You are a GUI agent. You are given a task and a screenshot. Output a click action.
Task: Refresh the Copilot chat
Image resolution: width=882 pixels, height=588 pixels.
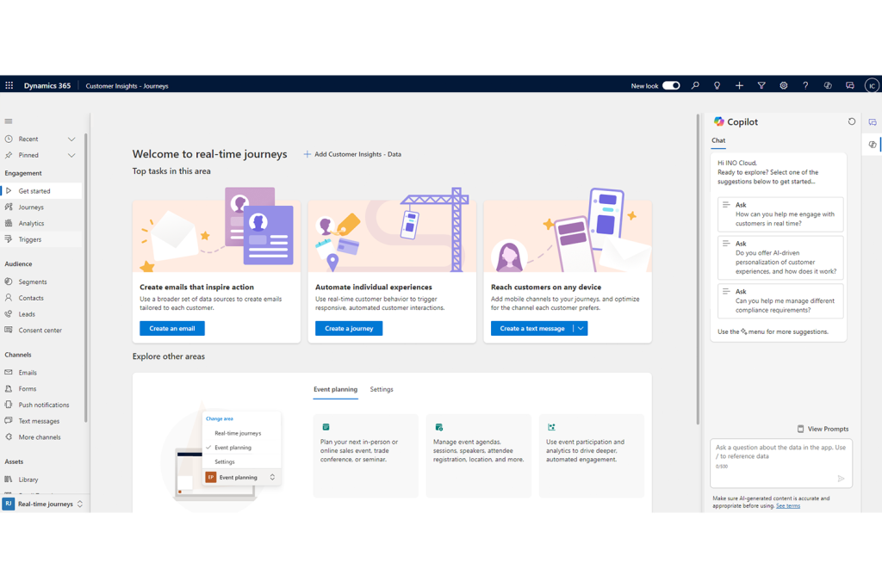point(852,121)
